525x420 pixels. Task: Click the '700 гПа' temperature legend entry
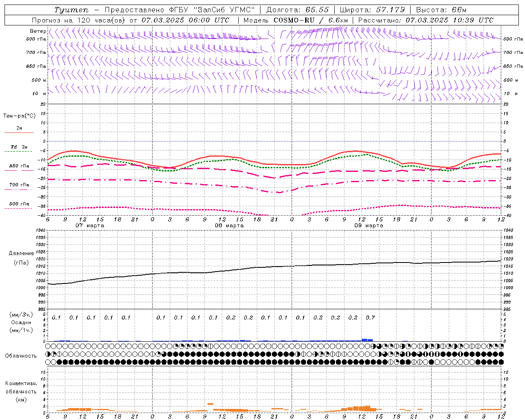[x=19, y=185]
